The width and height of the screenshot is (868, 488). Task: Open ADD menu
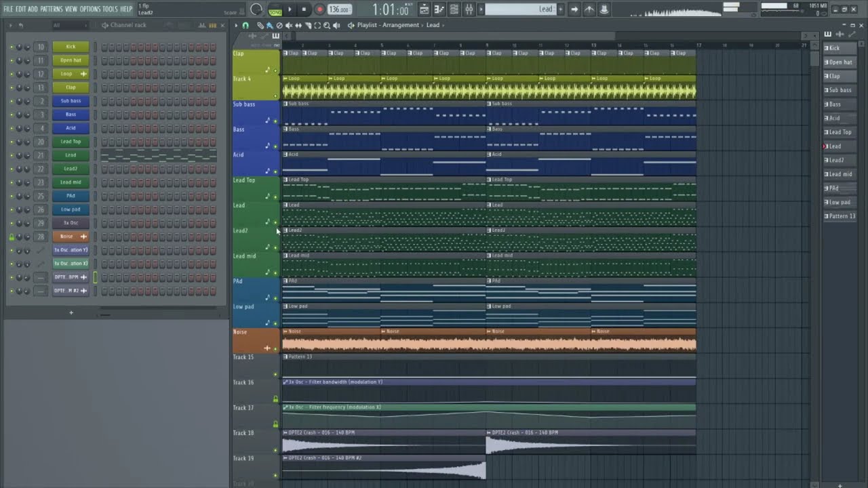click(33, 9)
